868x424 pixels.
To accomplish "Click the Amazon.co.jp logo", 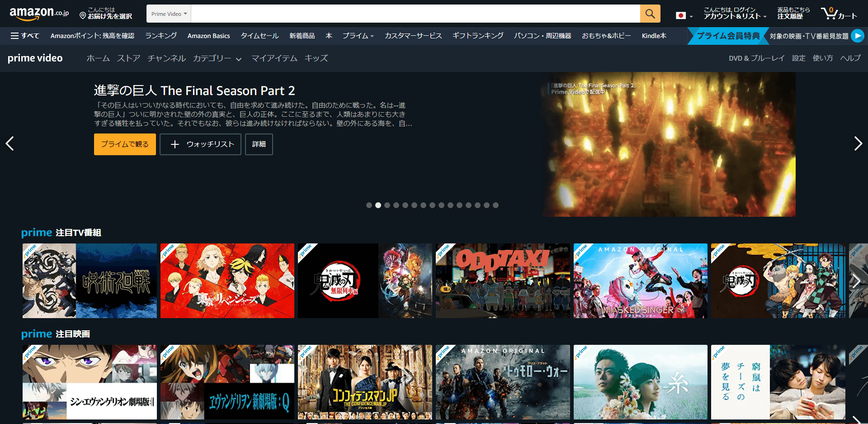I will tap(39, 14).
